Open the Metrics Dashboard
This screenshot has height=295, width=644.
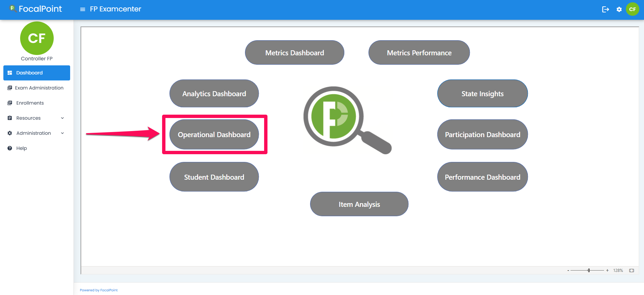[x=295, y=53]
